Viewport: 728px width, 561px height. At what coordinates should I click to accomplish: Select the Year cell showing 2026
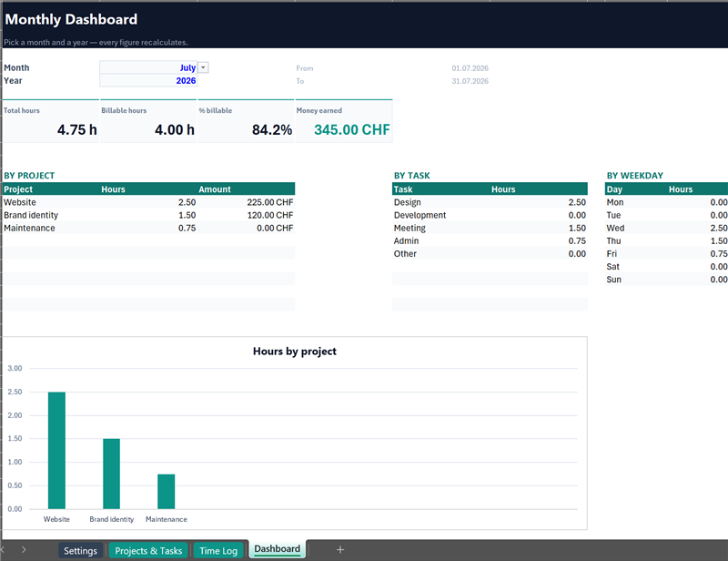148,80
